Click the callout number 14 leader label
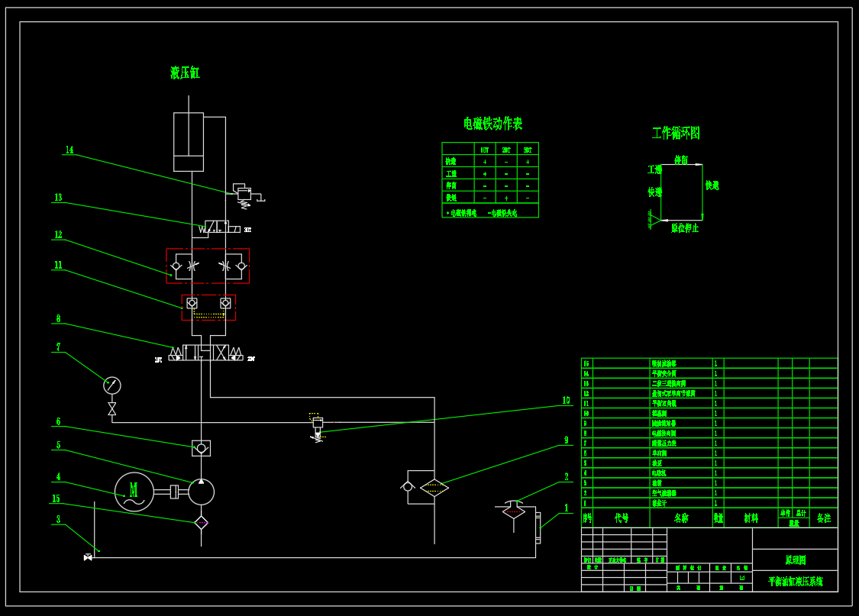859x616 pixels. point(69,150)
